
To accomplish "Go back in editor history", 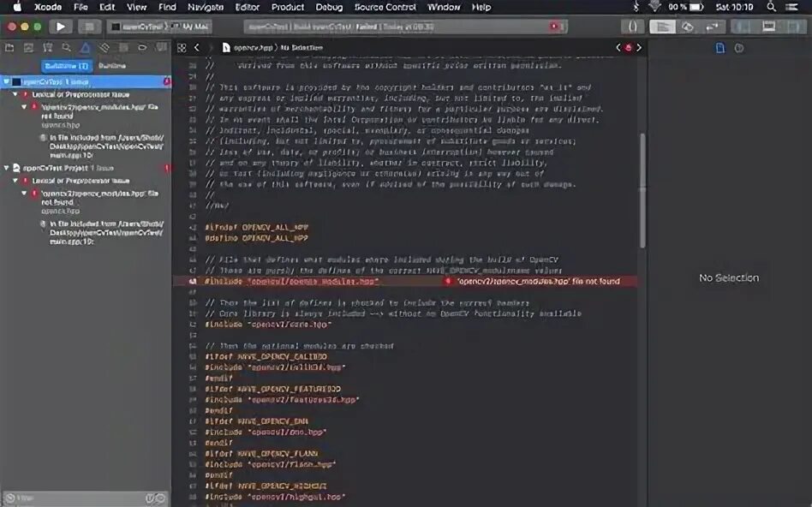I will pyautogui.click(x=197, y=48).
